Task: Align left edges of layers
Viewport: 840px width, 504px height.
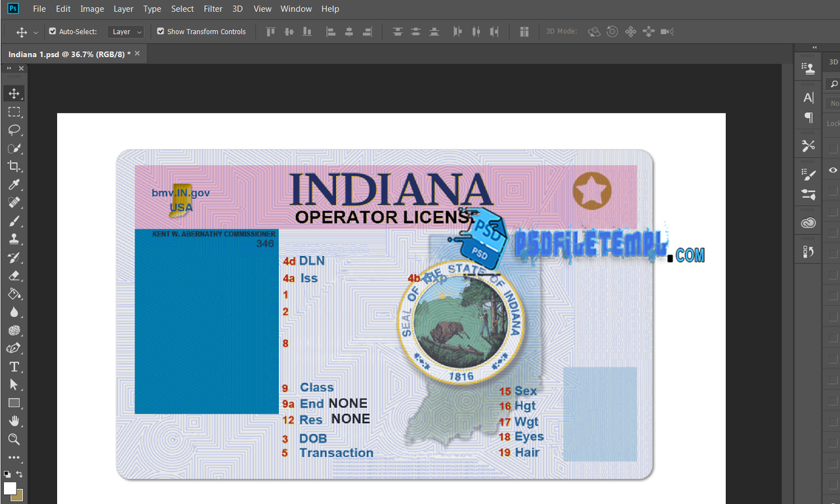Action: [331, 31]
